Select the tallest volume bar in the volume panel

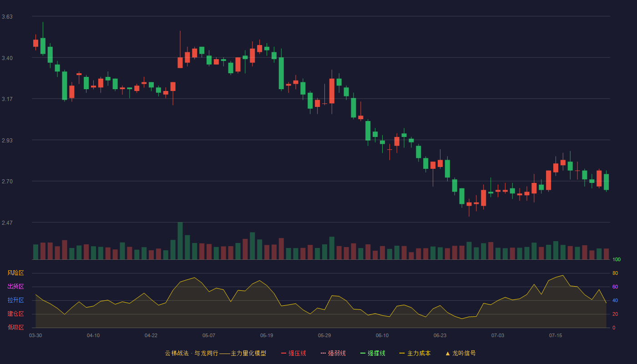pos(180,241)
